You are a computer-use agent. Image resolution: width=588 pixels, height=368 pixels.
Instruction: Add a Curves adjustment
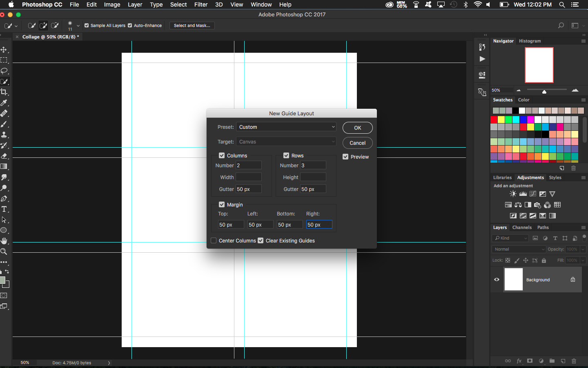pyautogui.click(x=533, y=194)
